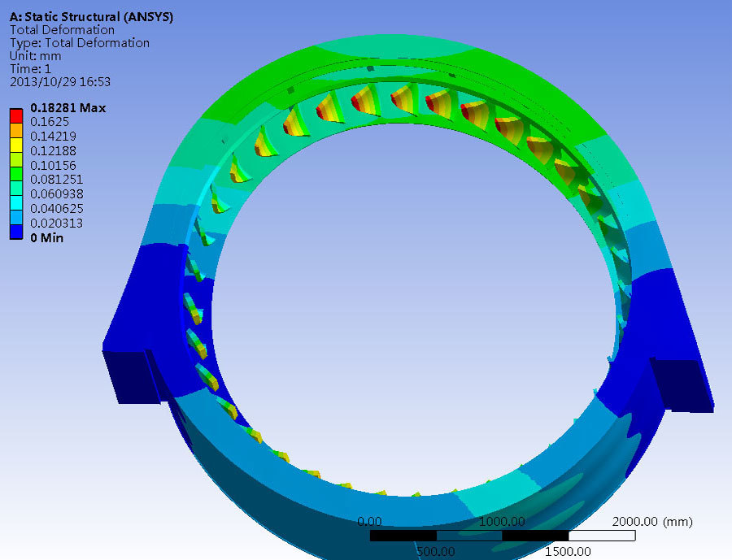
Task: Click the timestamp 2013/10/29 16:53
Action: (60, 82)
